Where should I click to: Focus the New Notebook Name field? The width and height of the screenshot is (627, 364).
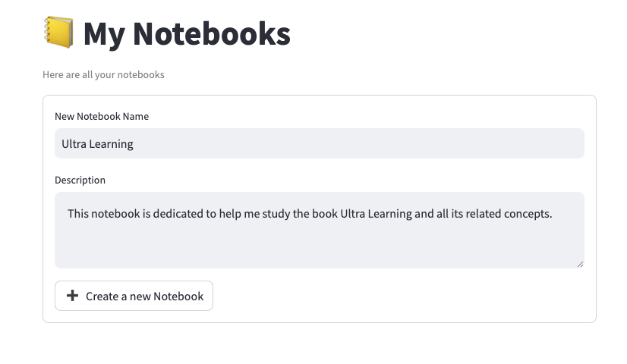pos(319,143)
